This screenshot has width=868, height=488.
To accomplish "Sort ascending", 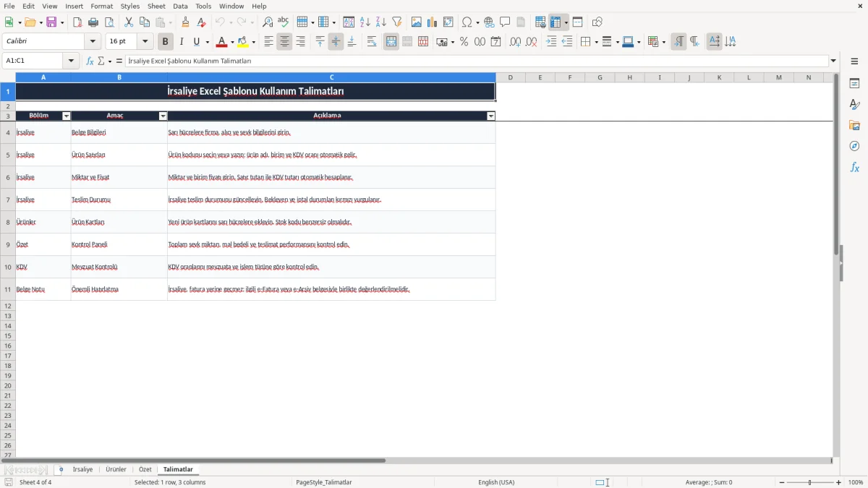I will [x=365, y=22].
